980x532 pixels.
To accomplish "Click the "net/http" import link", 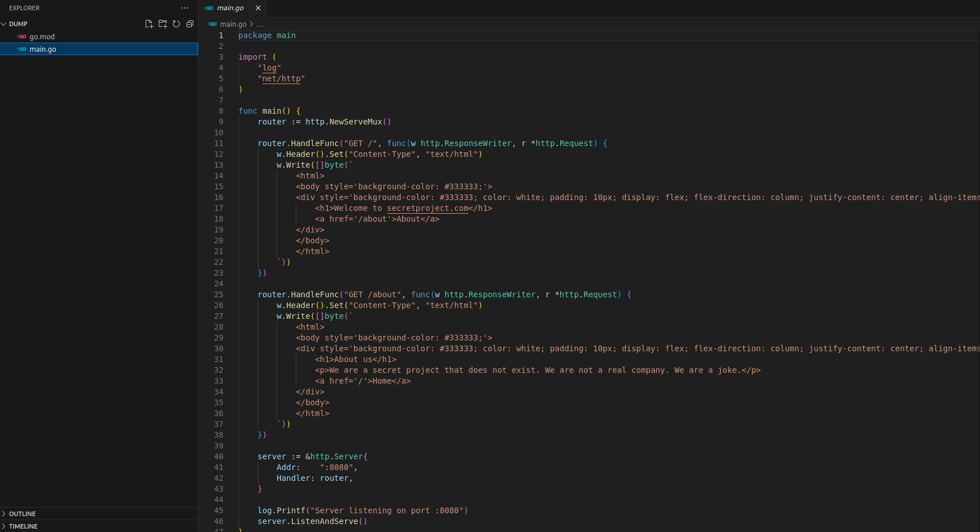I will pos(281,78).
